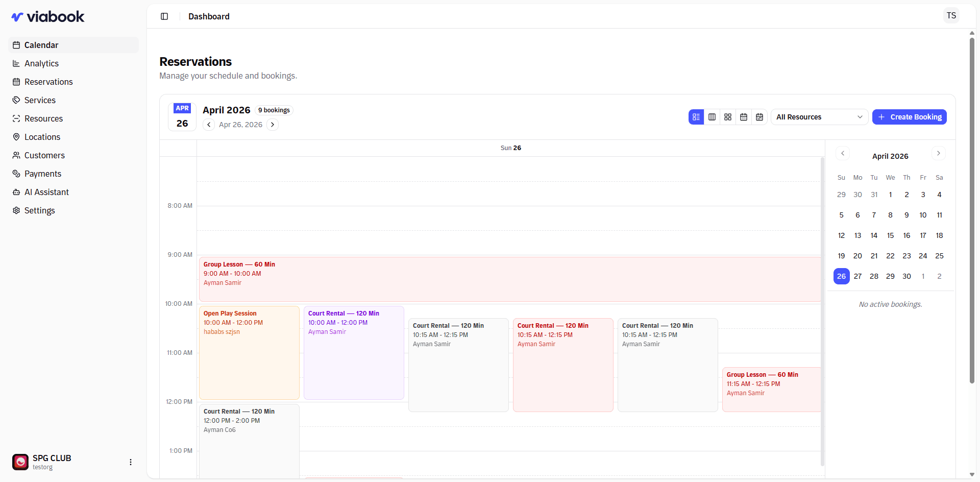Screen dimensions: 980x482
Task: Click the viabook logo
Action: tap(48, 17)
